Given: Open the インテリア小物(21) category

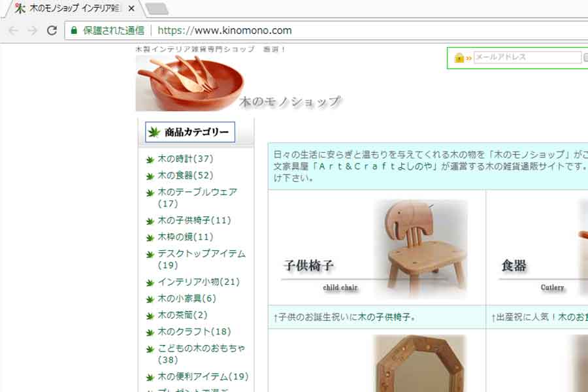Looking at the screenshot, I should coord(199,282).
